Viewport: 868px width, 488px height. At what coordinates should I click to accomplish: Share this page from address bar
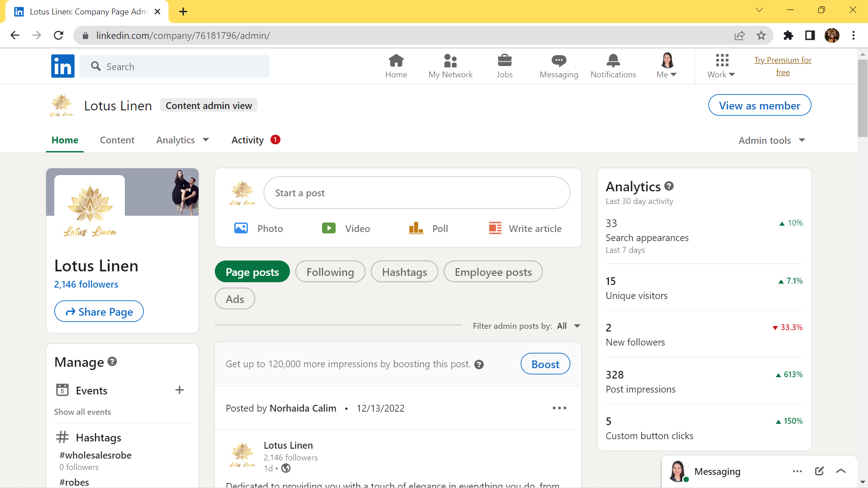click(740, 35)
